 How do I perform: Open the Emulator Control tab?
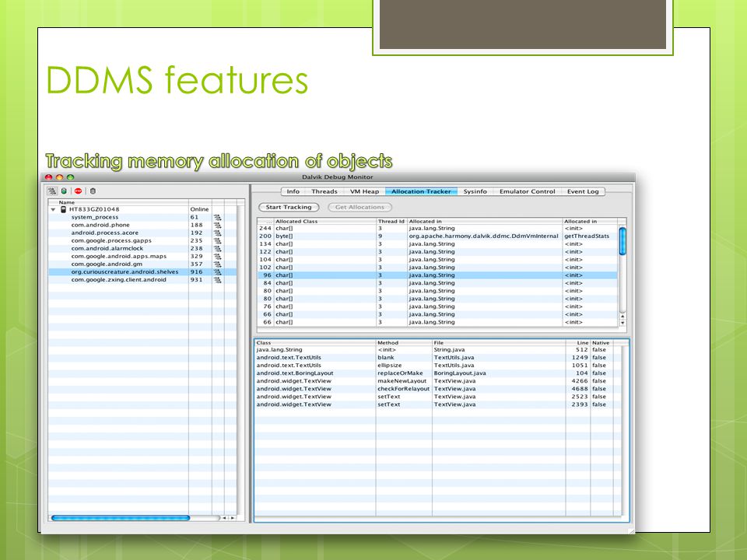click(x=528, y=191)
